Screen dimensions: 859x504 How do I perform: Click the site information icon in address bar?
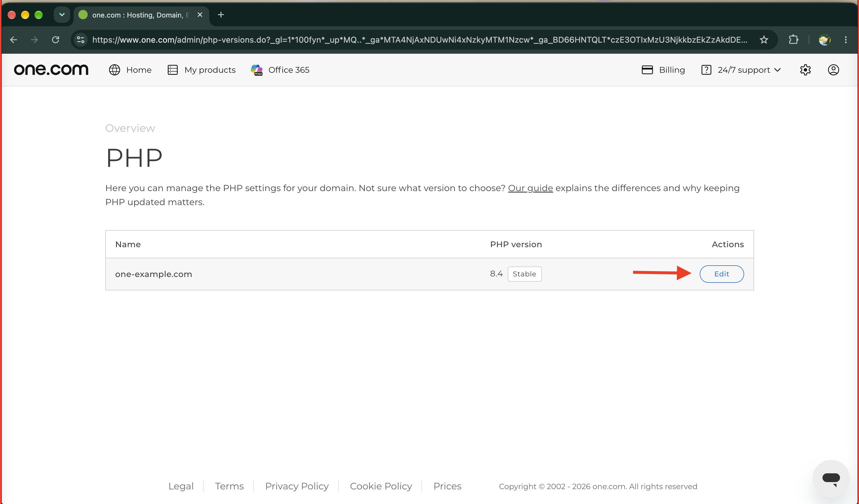tap(81, 40)
